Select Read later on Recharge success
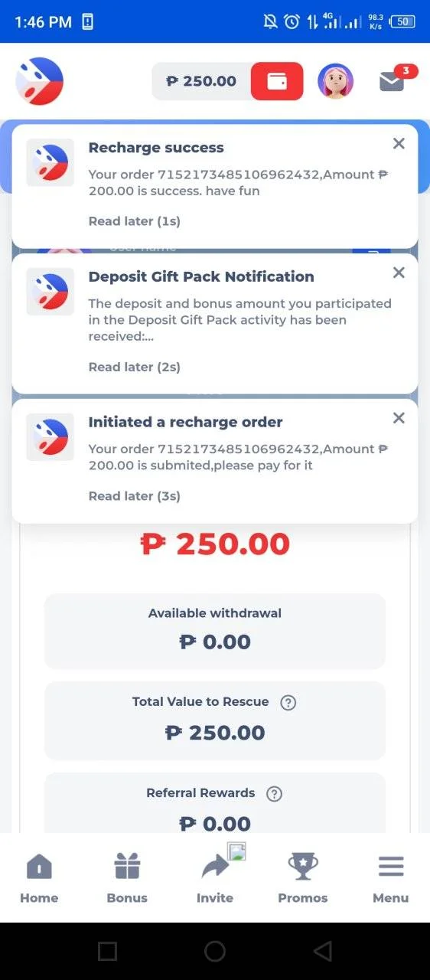The image size is (430, 980). pyautogui.click(x=135, y=221)
